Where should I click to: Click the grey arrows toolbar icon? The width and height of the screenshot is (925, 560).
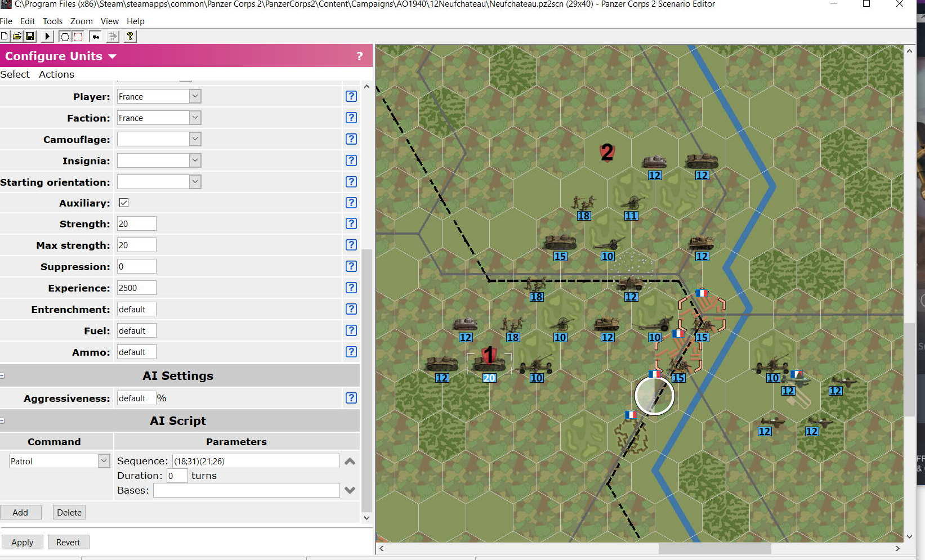click(113, 37)
